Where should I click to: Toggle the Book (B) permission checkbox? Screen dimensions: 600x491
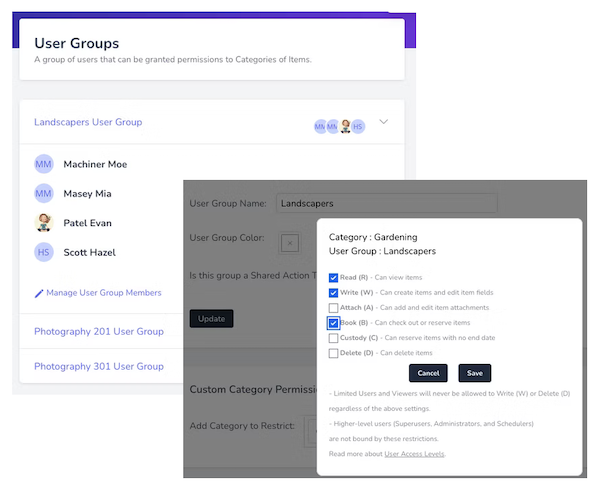[x=334, y=322]
